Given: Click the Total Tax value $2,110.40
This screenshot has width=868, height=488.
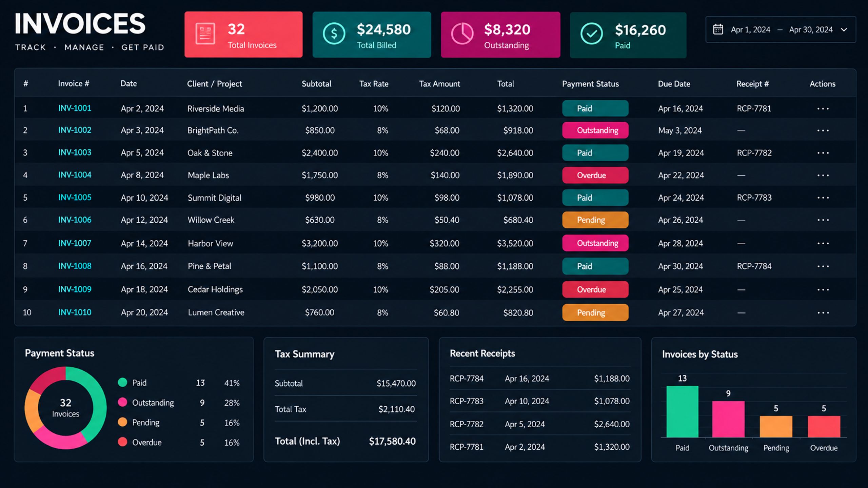Looking at the screenshot, I should click(x=396, y=409).
